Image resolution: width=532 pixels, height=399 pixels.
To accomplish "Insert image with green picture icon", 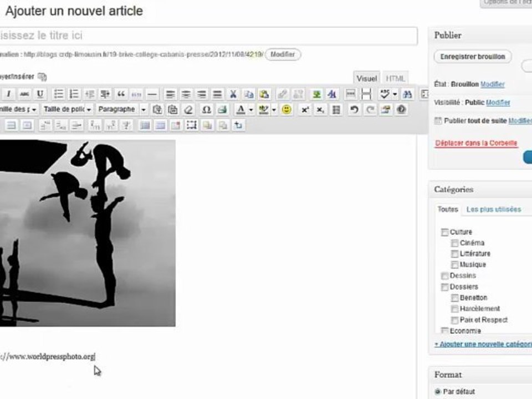I will point(317,94).
